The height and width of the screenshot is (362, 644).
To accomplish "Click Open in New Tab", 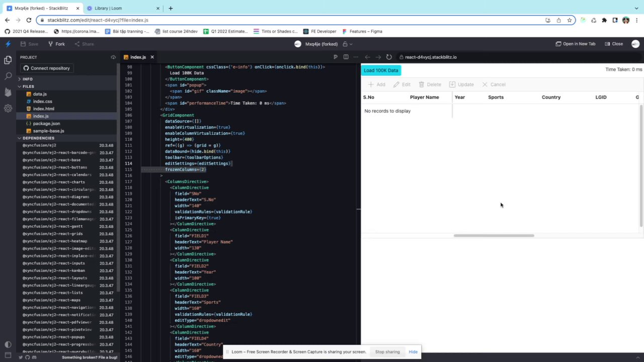I will coord(576,44).
